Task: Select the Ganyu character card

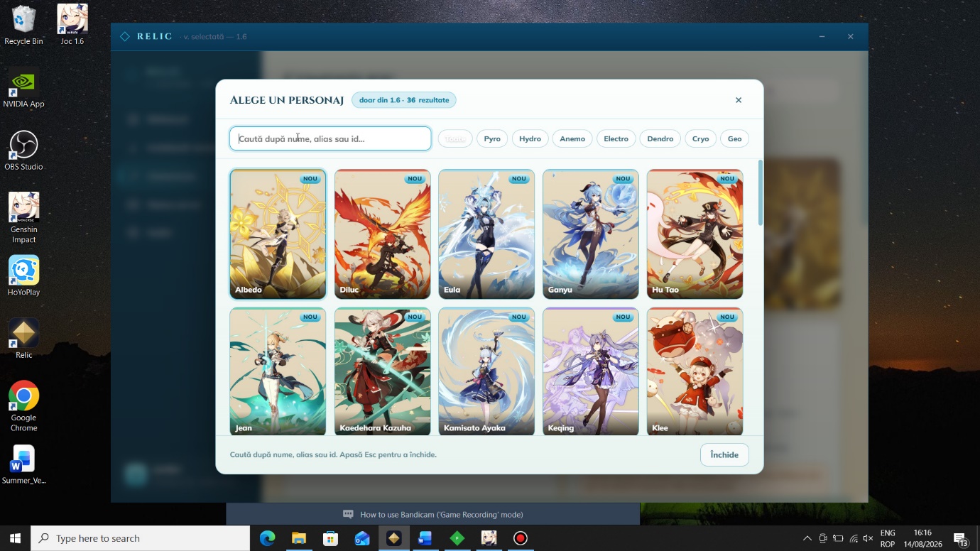Action: coord(591,234)
